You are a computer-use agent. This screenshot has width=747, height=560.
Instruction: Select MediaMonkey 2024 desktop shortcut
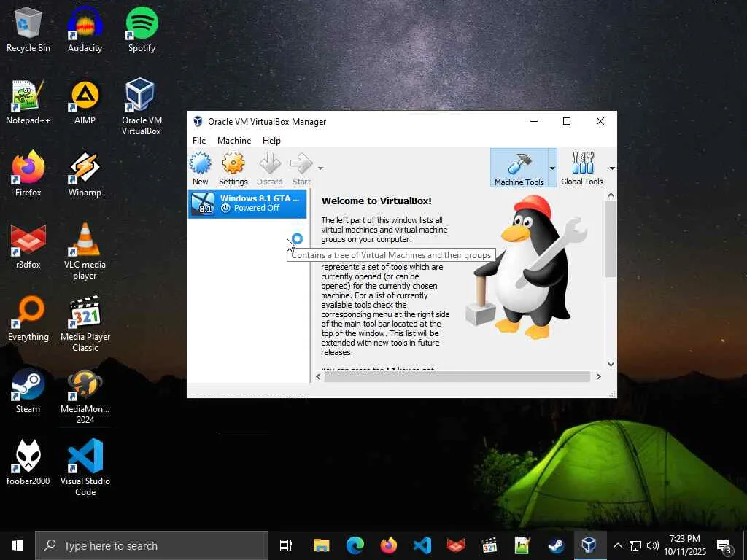85,396
